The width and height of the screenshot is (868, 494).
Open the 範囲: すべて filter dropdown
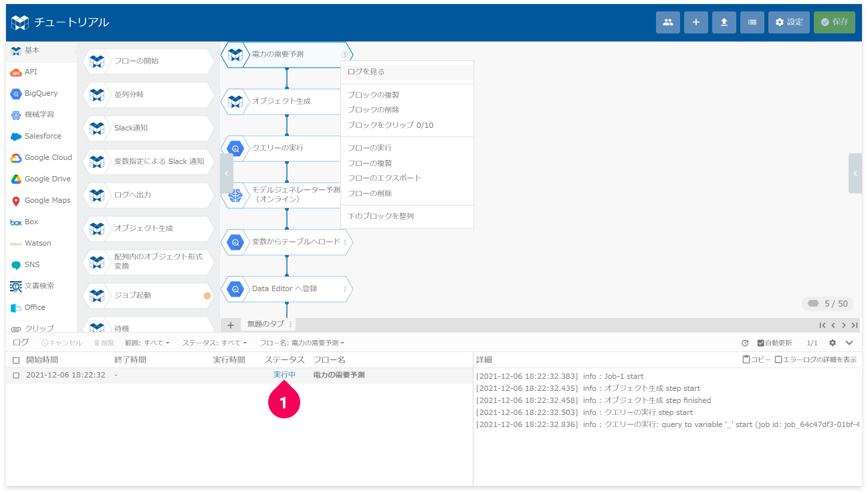point(147,343)
